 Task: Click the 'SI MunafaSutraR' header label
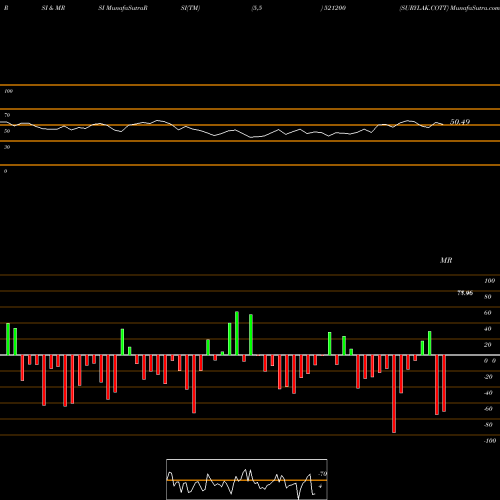pos(123,8)
